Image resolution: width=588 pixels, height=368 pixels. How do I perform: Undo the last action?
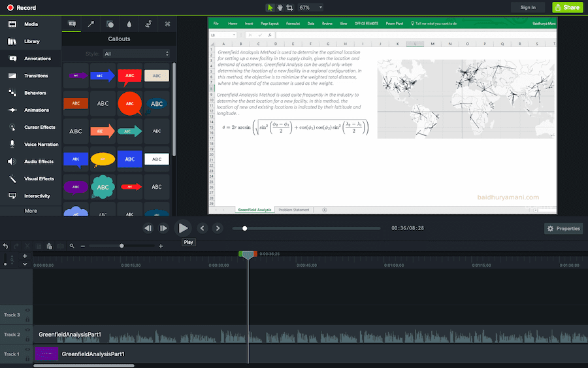5,246
